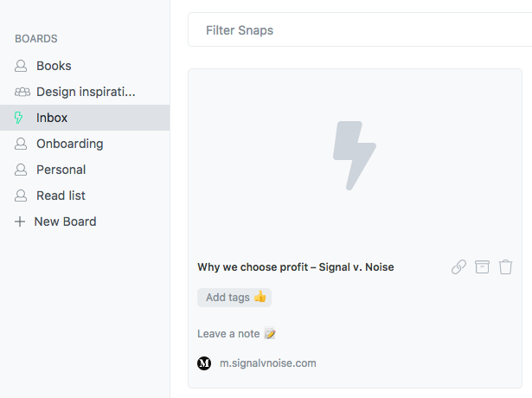Focus the Filter Snaps search field
The height and width of the screenshot is (398, 532).
pyautogui.click(x=360, y=30)
